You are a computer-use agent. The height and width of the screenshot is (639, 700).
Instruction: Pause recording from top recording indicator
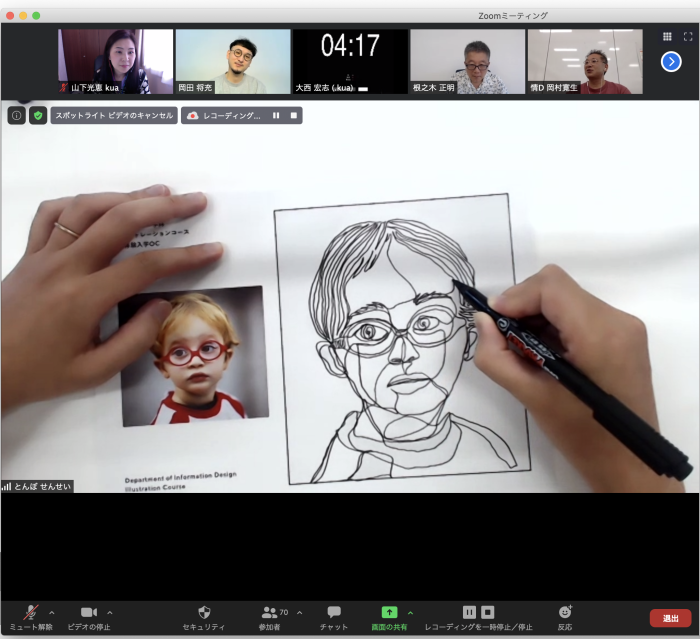click(276, 116)
